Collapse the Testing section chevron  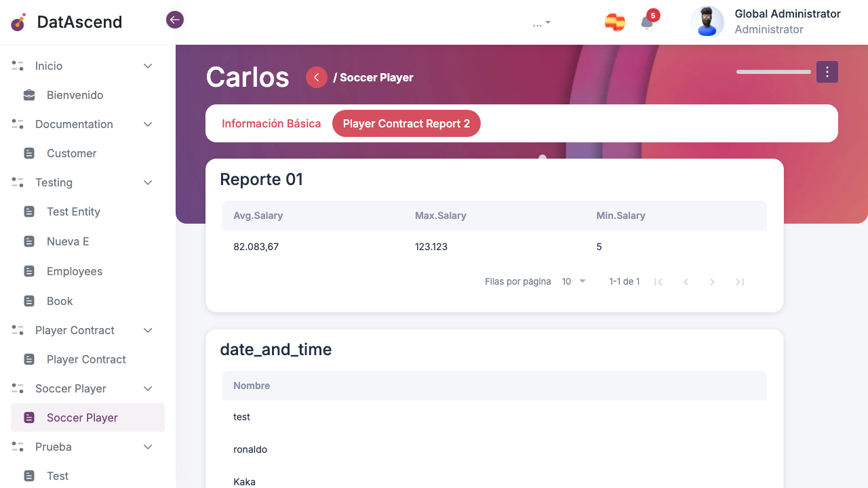tap(148, 182)
